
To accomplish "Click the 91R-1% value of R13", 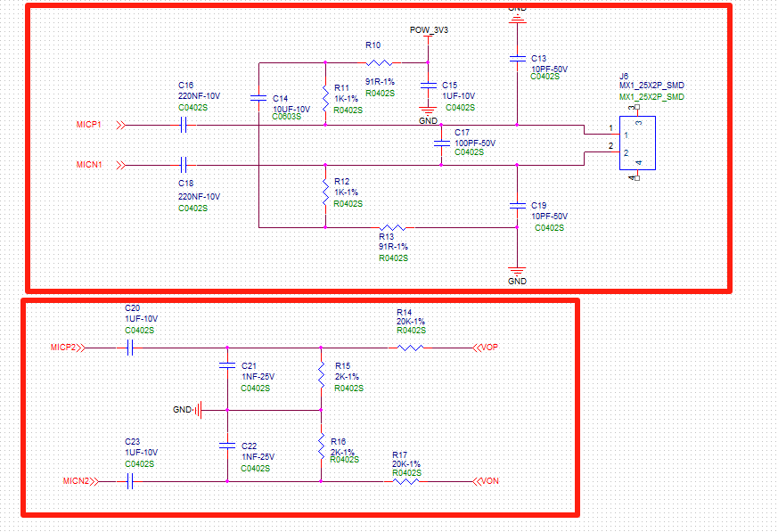I will coord(394,247).
